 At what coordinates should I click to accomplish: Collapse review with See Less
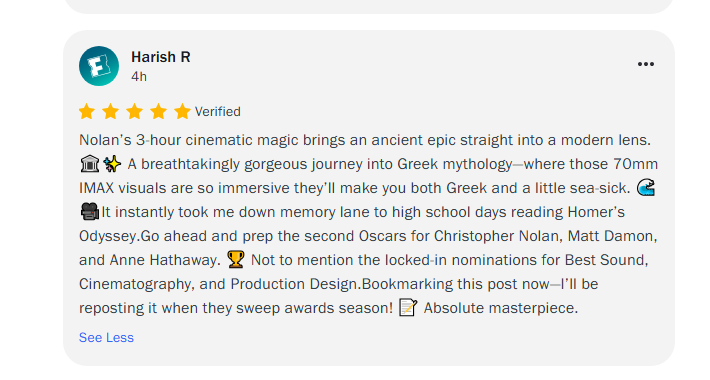pos(106,337)
